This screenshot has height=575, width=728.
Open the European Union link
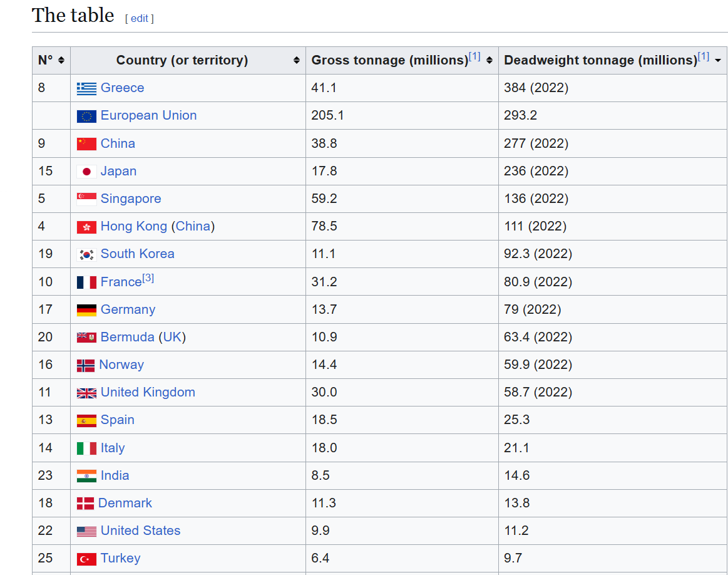148,115
